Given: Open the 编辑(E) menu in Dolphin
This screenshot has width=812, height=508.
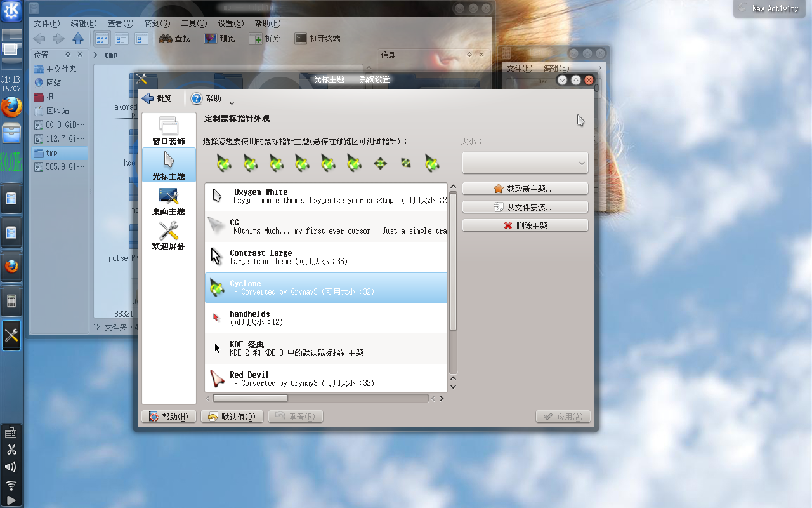Looking at the screenshot, I should click(84, 23).
